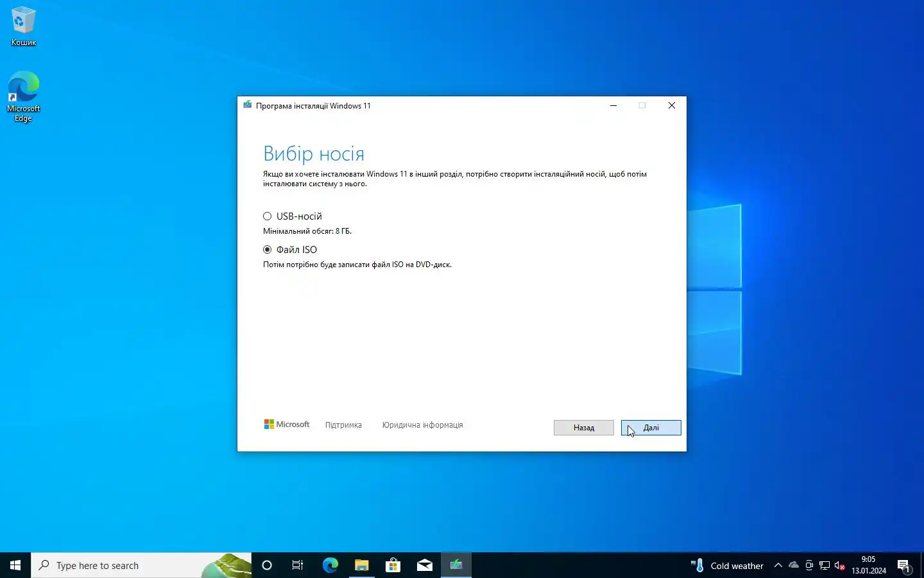Screen dimensions: 924x578
Task: Launch Microsoft Edge from the taskbar
Action: click(330, 565)
